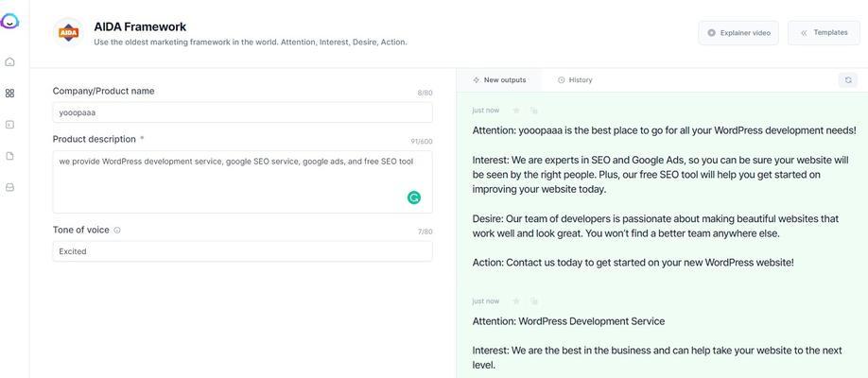Click the Company/Product name input field

242,112
